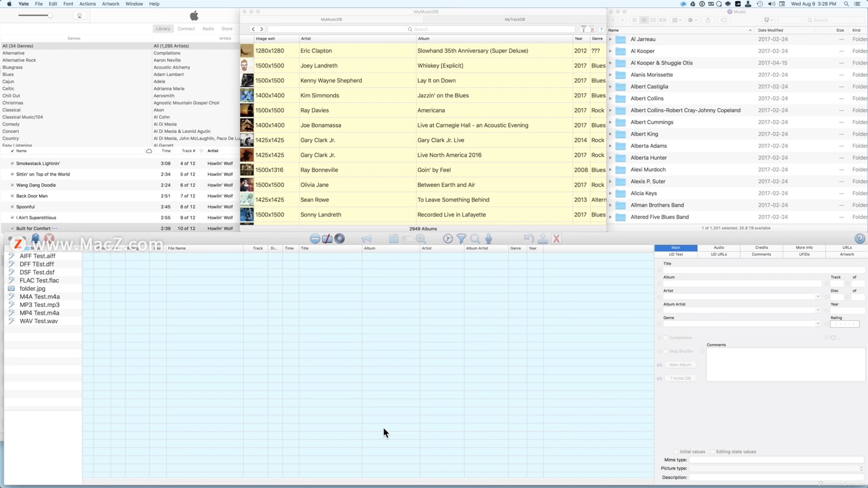Go forward in MyMusicDB window

coord(262,29)
